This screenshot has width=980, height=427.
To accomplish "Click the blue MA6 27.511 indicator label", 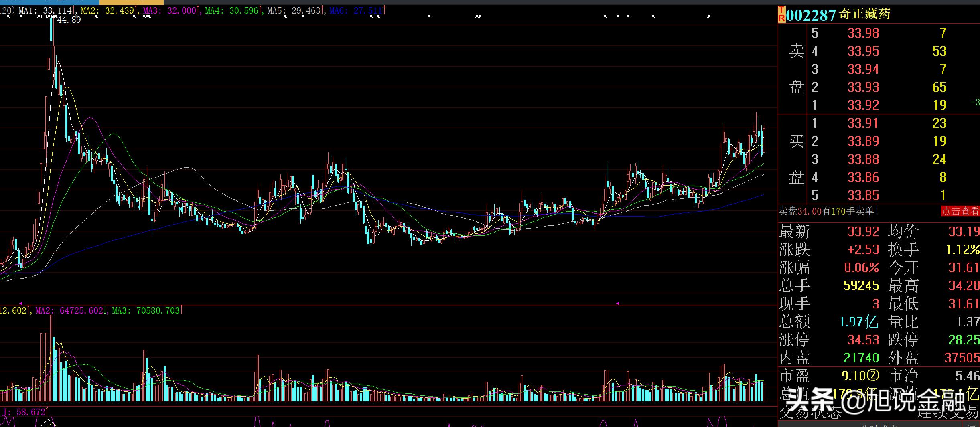I will (357, 10).
